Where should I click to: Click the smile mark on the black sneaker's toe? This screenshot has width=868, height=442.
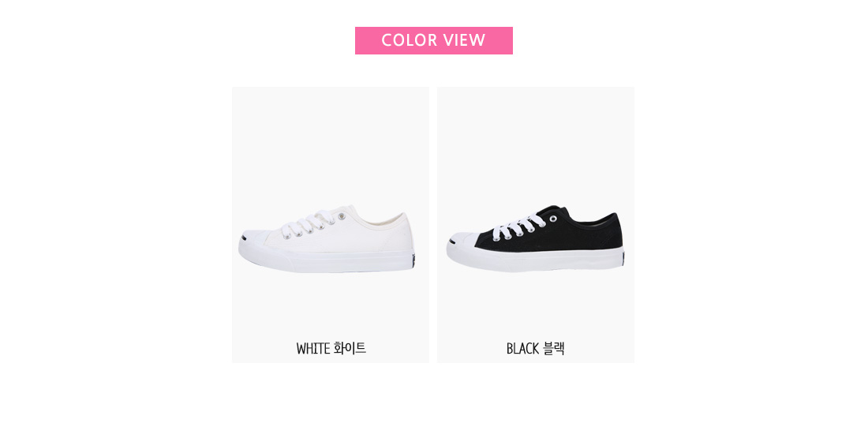pyautogui.click(x=451, y=240)
